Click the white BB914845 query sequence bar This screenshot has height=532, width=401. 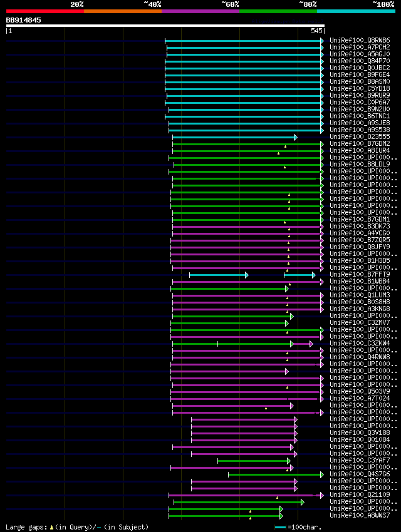(x=165, y=26)
